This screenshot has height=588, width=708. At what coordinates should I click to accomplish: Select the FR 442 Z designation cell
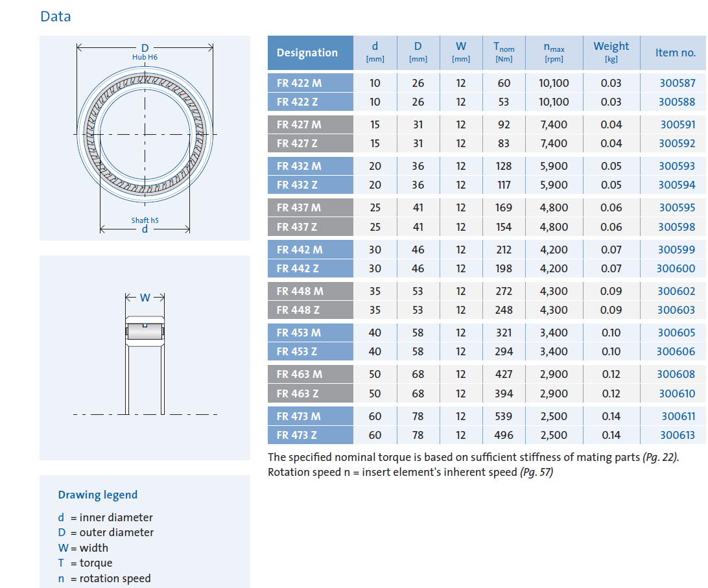coord(310,268)
